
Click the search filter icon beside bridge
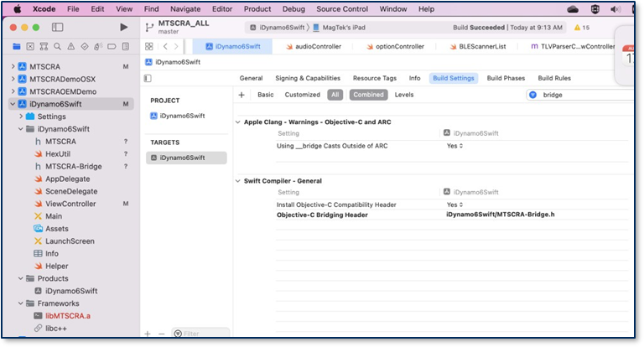[533, 95]
